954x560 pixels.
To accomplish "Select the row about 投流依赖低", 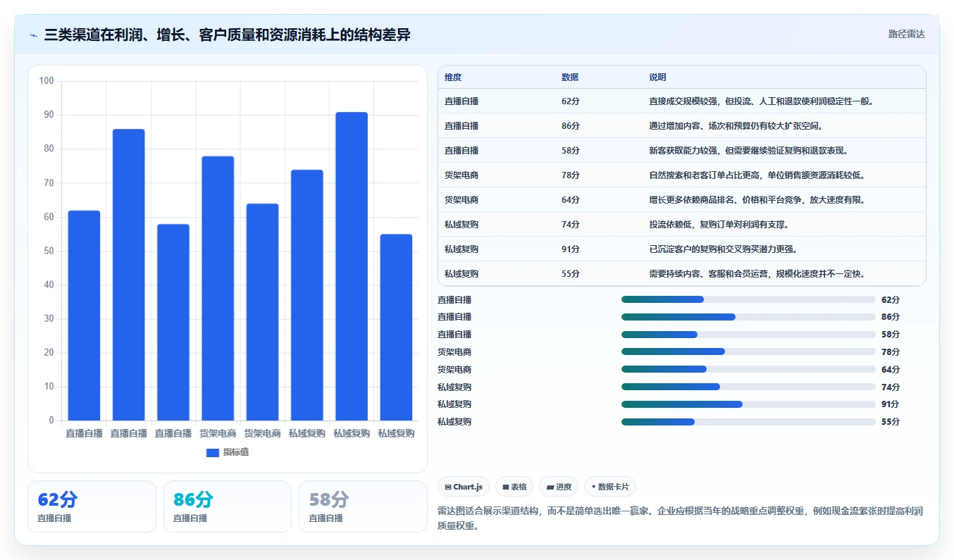I will 681,224.
